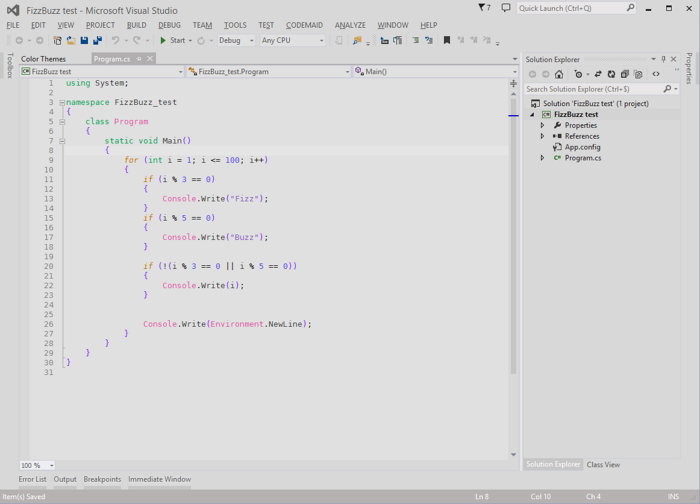Open the FILE menu
The height and width of the screenshot is (504, 700).
[13, 25]
